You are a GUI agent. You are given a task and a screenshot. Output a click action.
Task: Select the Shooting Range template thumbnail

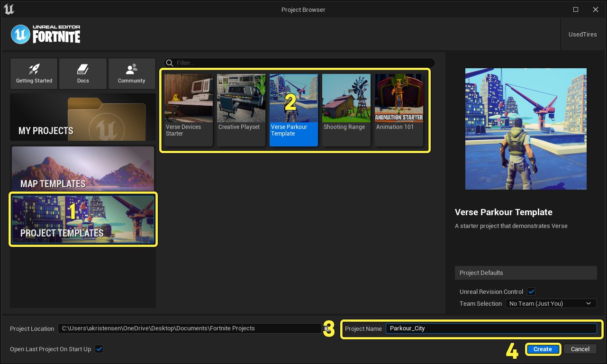pyautogui.click(x=346, y=109)
